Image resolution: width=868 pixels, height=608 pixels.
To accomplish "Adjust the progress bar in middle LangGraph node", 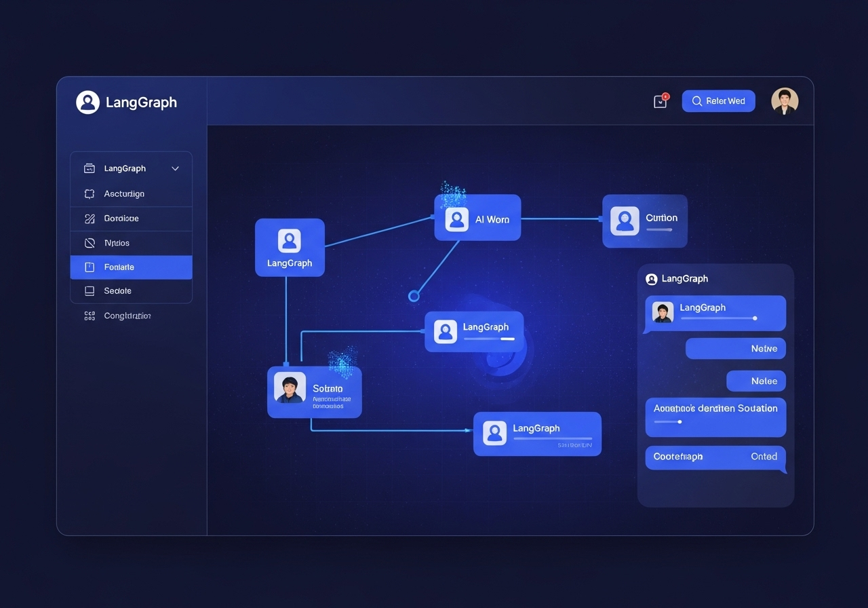I will 489,339.
